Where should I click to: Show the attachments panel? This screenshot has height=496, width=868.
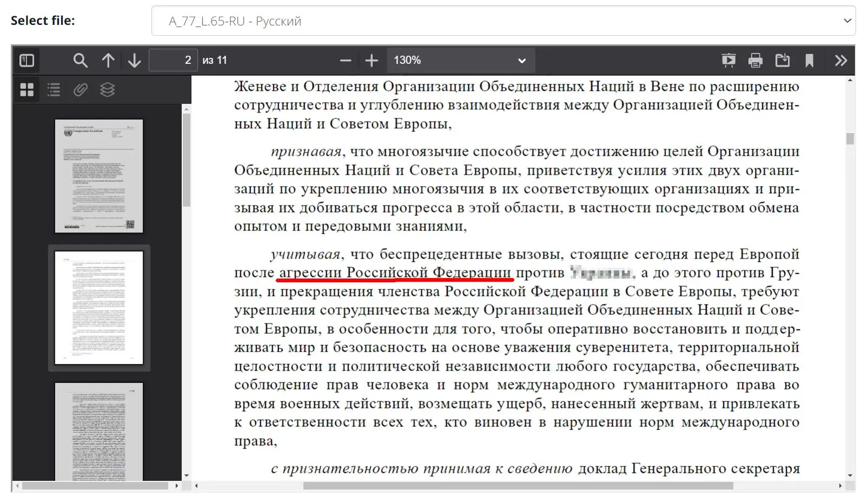click(80, 89)
